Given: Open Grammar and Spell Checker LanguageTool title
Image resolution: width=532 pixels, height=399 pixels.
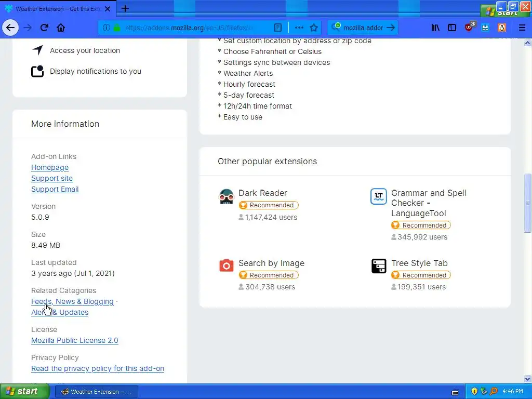Looking at the screenshot, I should tap(429, 203).
